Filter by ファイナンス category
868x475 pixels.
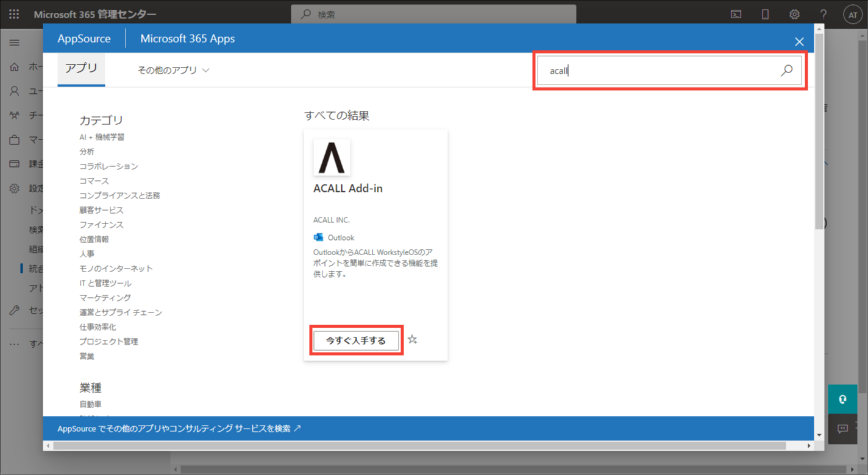pyautogui.click(x=101, y=225)
